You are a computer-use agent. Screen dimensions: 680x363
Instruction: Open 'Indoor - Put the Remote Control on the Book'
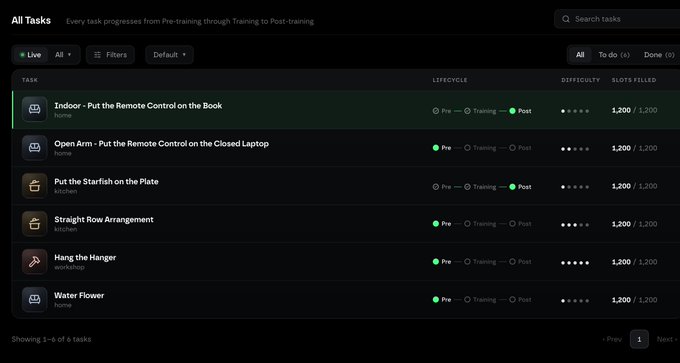coord(138,105)
